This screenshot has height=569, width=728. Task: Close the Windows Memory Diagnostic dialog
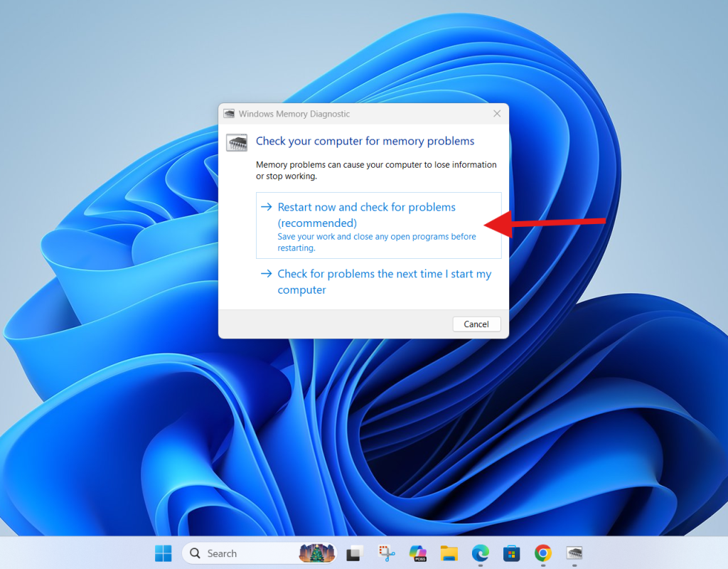point(497,114)
